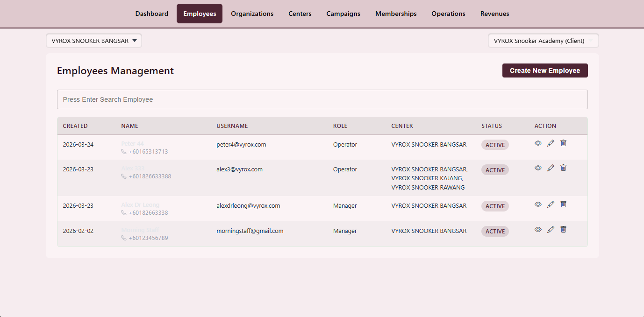Delete employee morningstaff@gmail.com with trash icon
The image size is (644, 317).
(x=563, y=230)
